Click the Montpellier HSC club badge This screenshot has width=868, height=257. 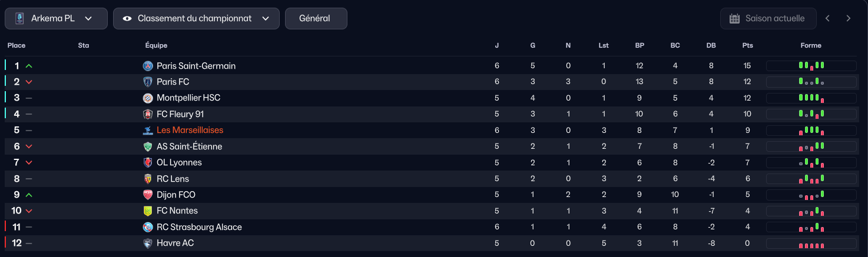[148, 98]
